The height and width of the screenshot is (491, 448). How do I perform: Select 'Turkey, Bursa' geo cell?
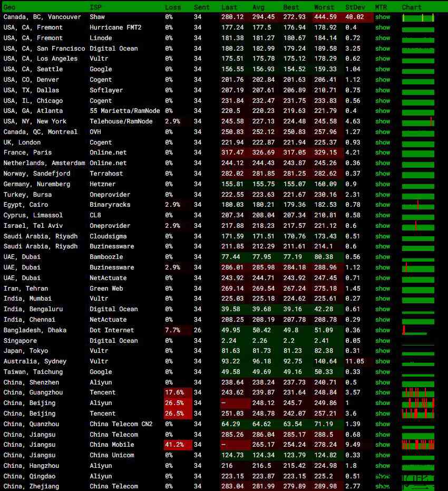click(x=27, y=195)
